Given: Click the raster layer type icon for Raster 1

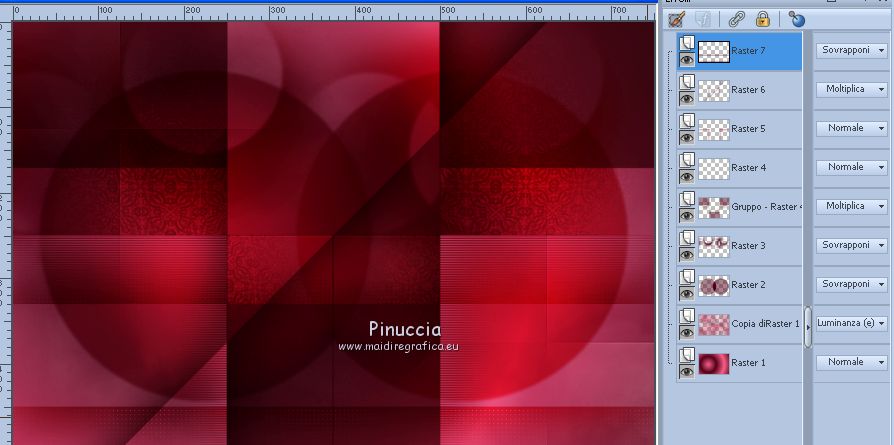Looking at the screenshot, I should 688,354.
